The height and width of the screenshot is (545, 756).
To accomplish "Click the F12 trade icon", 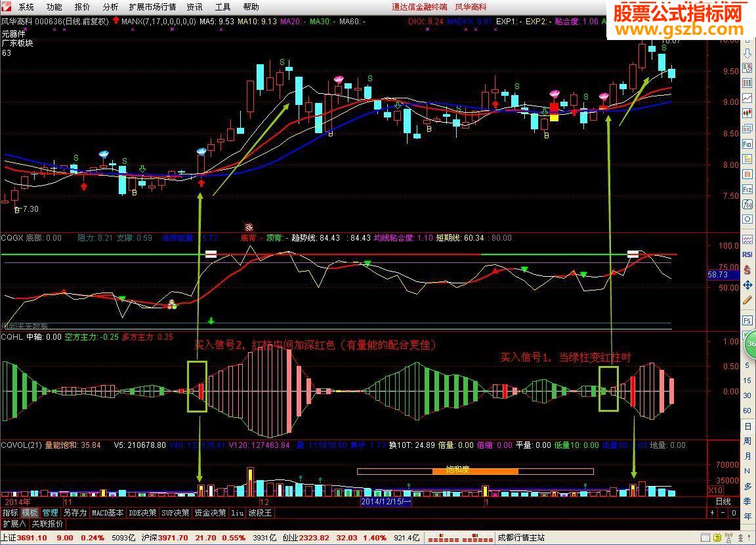I will tap(747, 190).
